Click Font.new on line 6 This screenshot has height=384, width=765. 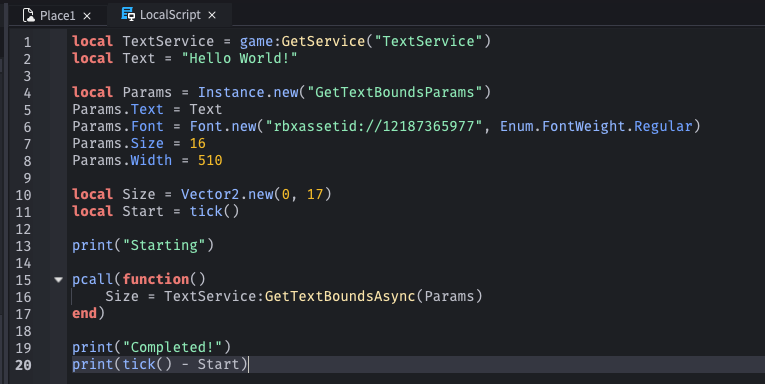pyautogui.click(x=223, y=126)
